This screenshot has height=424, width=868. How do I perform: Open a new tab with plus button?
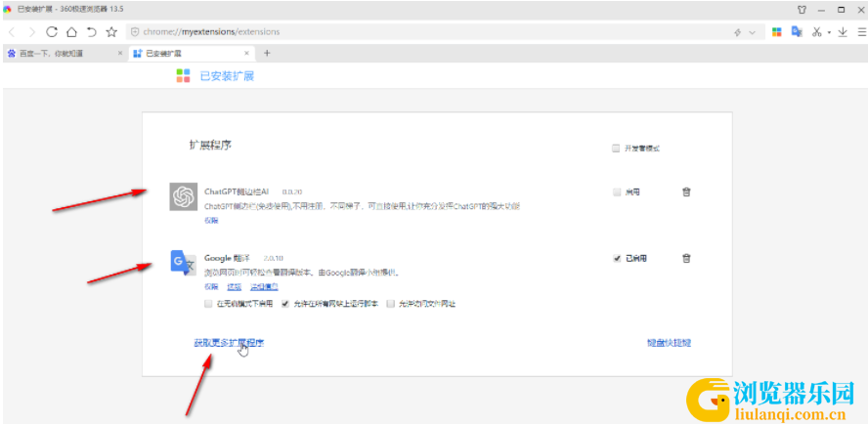coord(267,53)
